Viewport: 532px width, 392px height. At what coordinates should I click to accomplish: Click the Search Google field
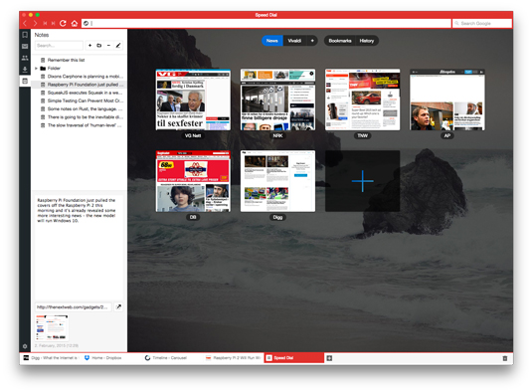482,23
